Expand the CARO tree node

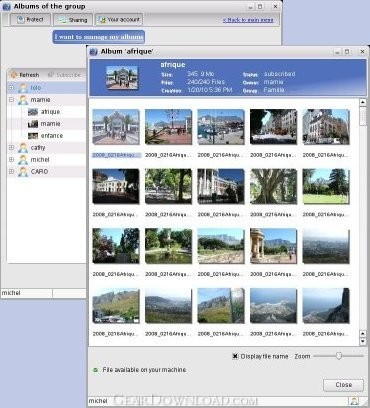[11, 172]
